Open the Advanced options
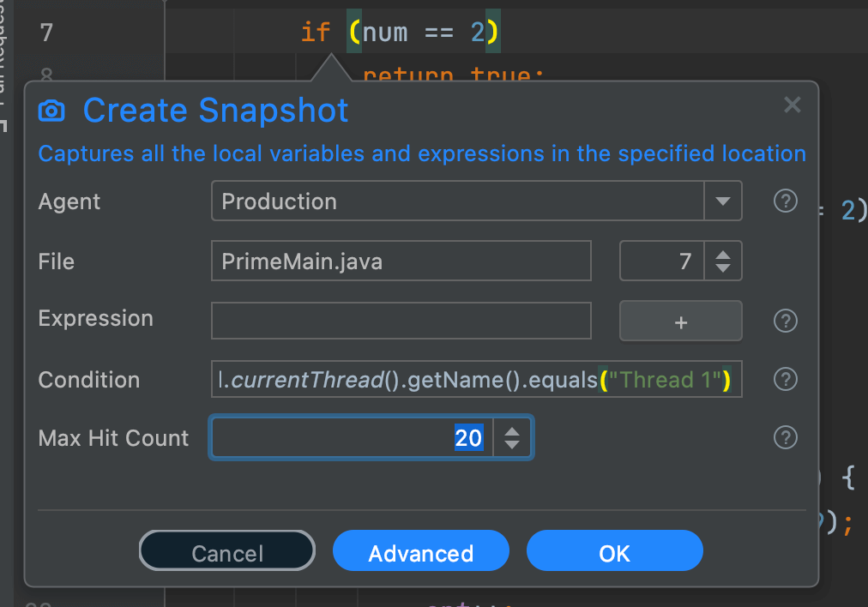 (420, 550)
